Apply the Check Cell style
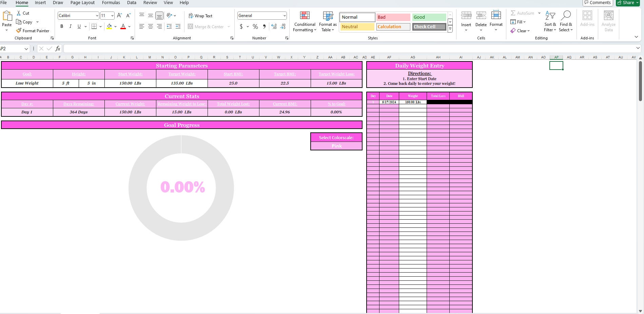This screenshot has width=644, height=314. (429, 26)
